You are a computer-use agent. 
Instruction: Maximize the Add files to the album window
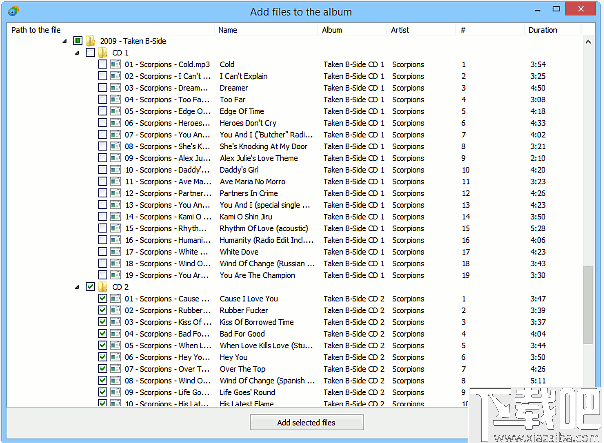[x=556, y=9]
